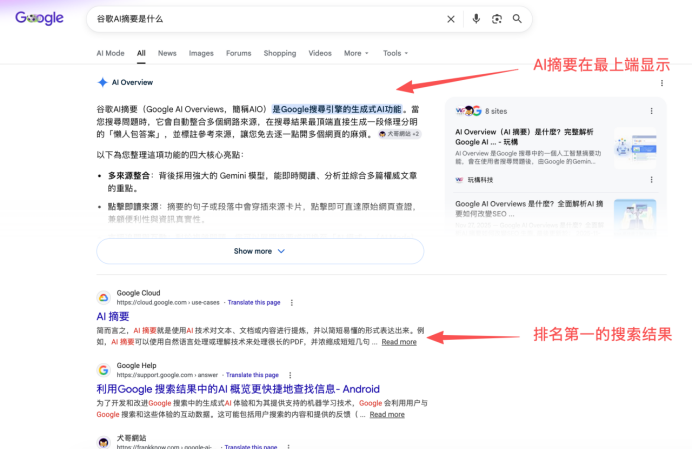Click Translate this page on Google Cloud result
The height and width of the screenshot is (449, 692).
(254, 302)
